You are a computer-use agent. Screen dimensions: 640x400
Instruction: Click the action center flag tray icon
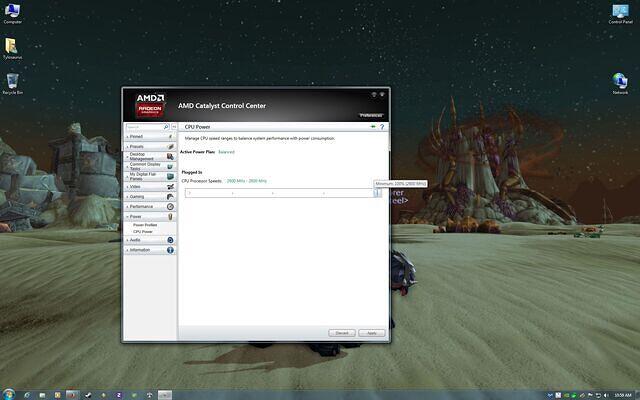click(x=590, y=395)
